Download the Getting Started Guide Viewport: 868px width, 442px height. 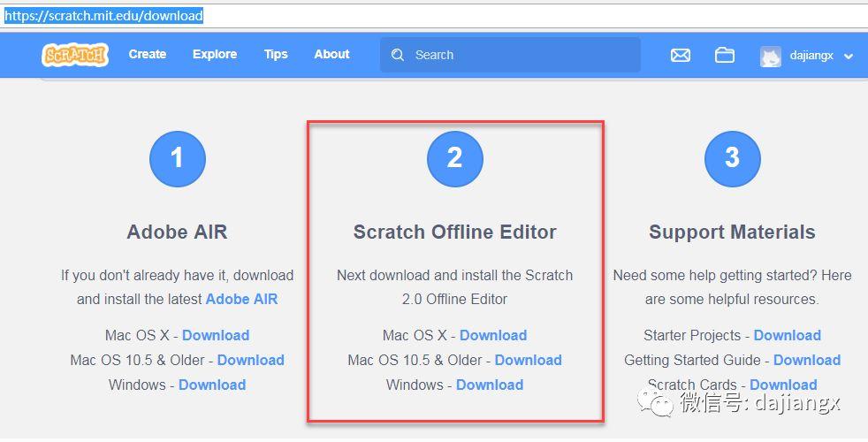(807, 360)
